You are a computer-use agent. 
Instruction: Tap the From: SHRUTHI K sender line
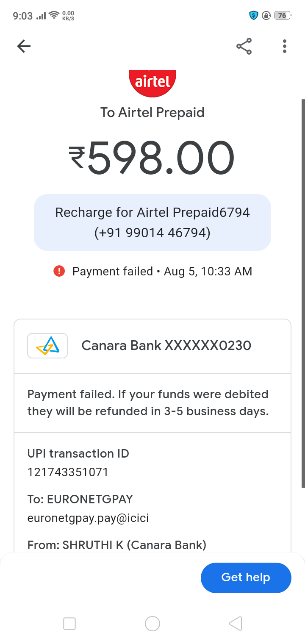point(117,545)
